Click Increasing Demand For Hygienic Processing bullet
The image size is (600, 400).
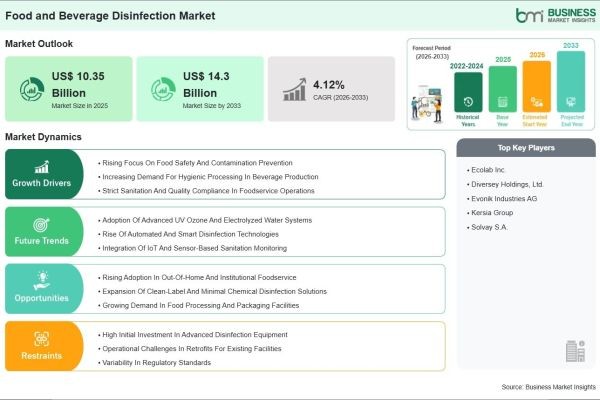click(210, 177)
